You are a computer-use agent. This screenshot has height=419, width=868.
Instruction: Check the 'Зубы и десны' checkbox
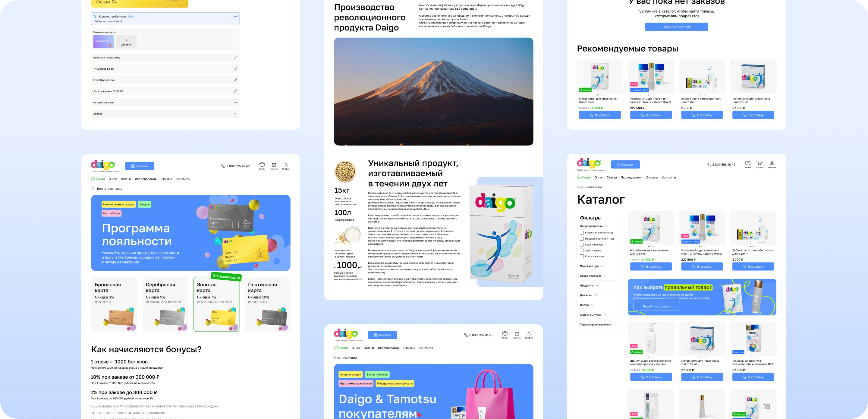[582, 250]
